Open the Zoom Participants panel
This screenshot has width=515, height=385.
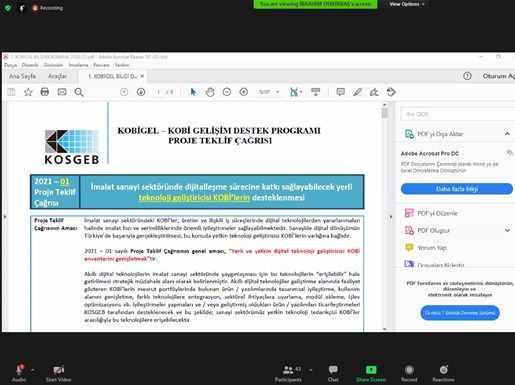click(x=288, y=373)
